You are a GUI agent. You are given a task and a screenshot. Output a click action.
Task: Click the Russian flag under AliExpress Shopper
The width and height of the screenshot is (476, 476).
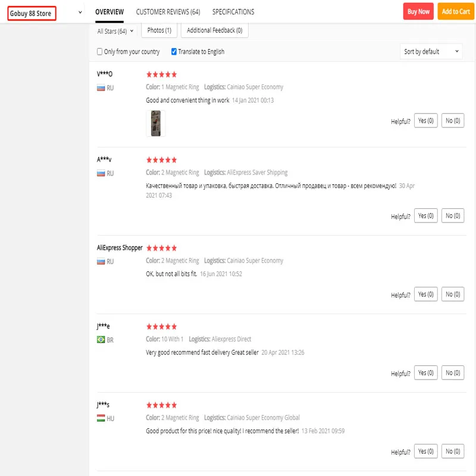[101, 262]
